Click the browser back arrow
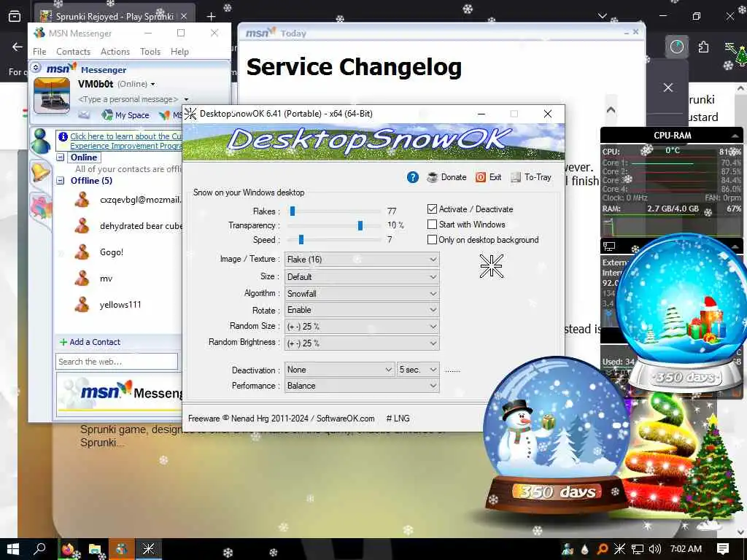The height and width of the screenshot is (560, 747). click(18, 47)
